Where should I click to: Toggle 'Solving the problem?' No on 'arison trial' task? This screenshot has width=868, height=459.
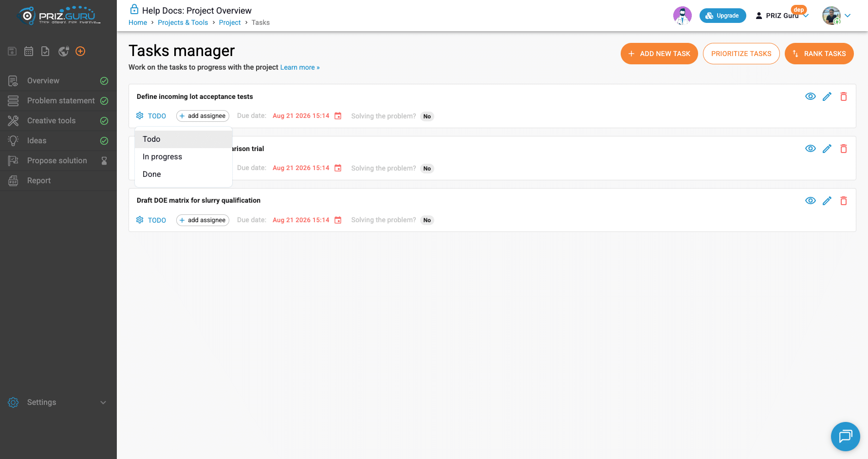coord(427,169)
